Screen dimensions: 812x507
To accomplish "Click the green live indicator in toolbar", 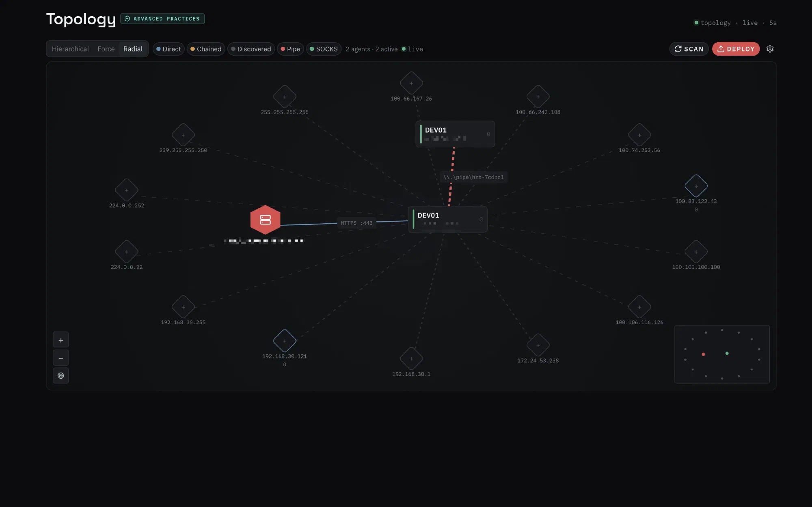I will [412, 49].
